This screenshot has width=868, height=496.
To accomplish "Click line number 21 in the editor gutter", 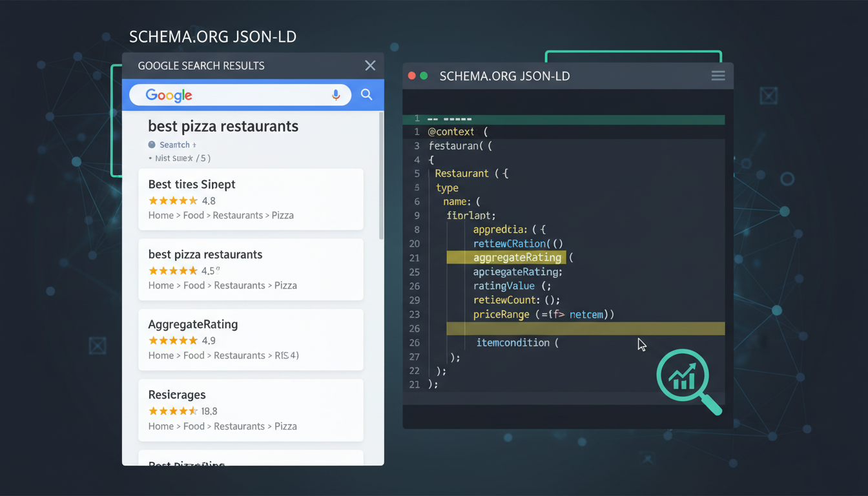I will coord(416,257).
